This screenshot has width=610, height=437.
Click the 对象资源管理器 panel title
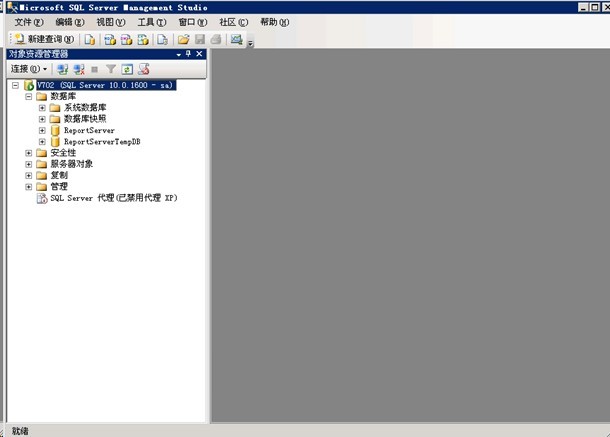[x=38, y=54]
